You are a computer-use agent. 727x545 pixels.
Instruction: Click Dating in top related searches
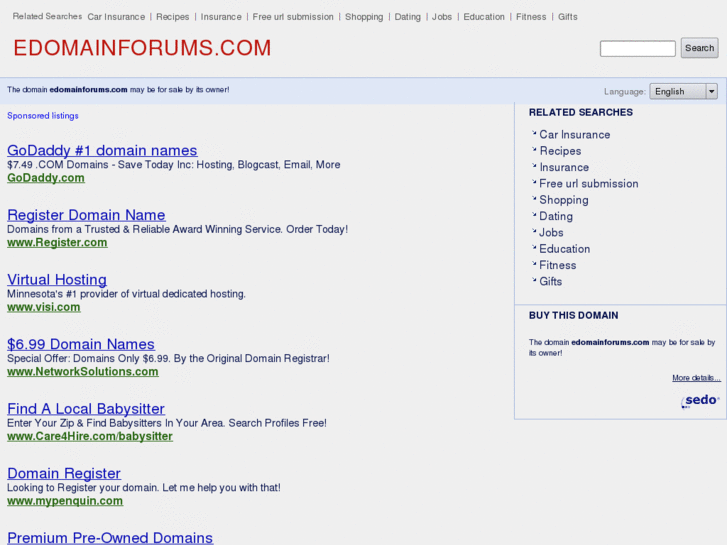pos(408,17)
